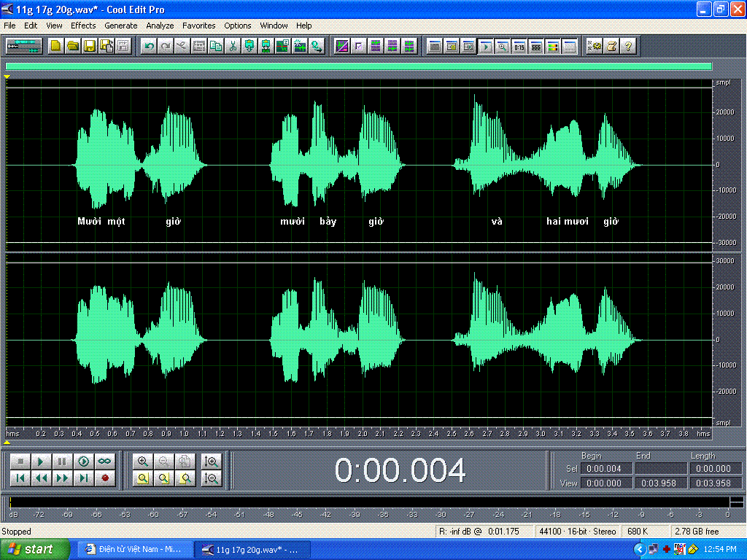747x560 pixels.
Task: Open the Effects menu
Action: coord(83,26)
